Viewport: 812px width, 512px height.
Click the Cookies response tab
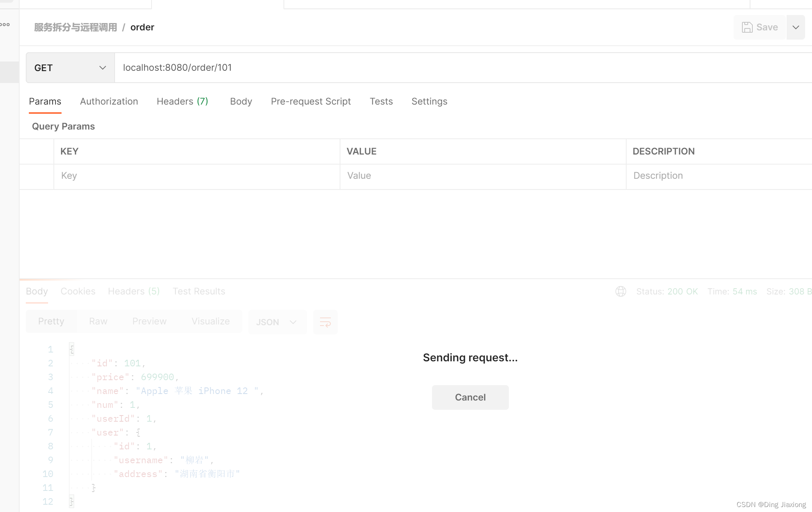[x=78, y=291]
